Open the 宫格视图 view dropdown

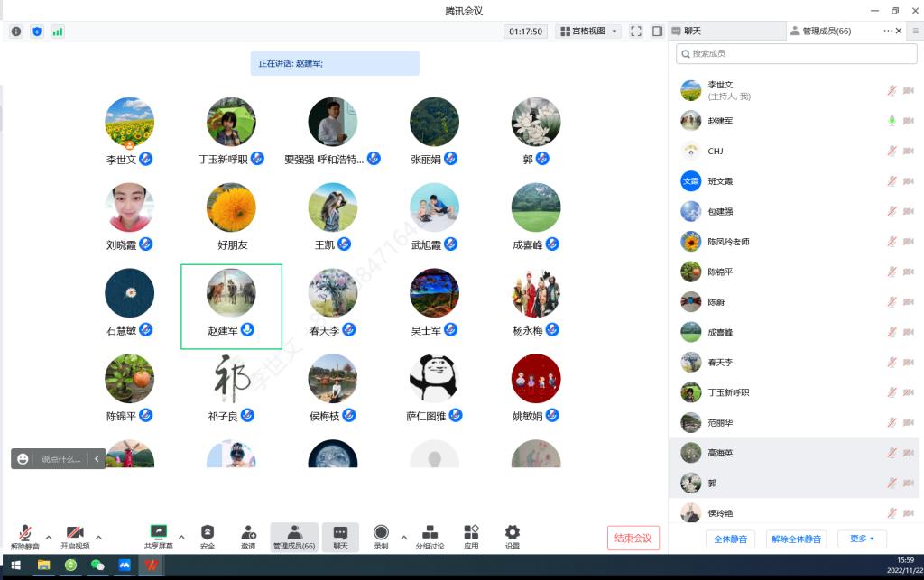click(x=588, y=32)
